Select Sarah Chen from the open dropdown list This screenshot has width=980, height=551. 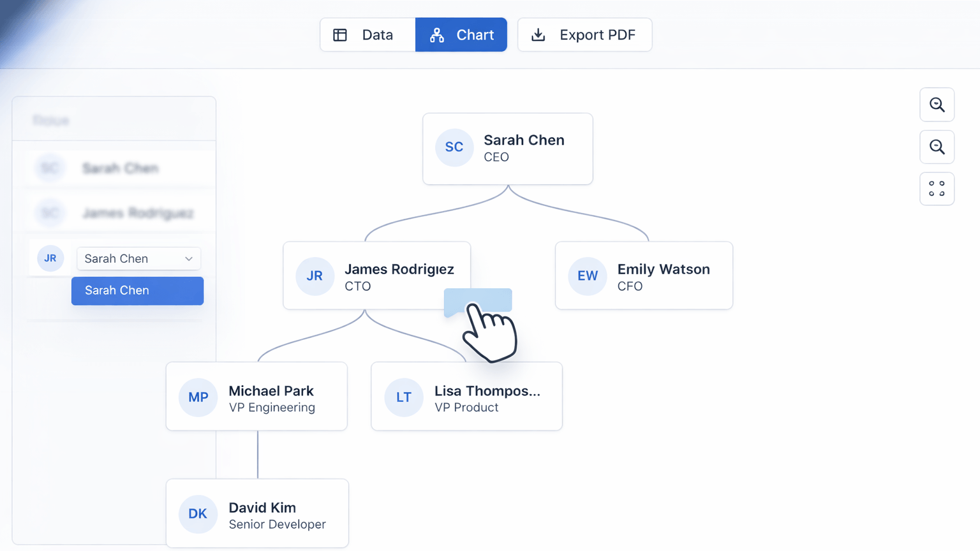click(137, 291)
